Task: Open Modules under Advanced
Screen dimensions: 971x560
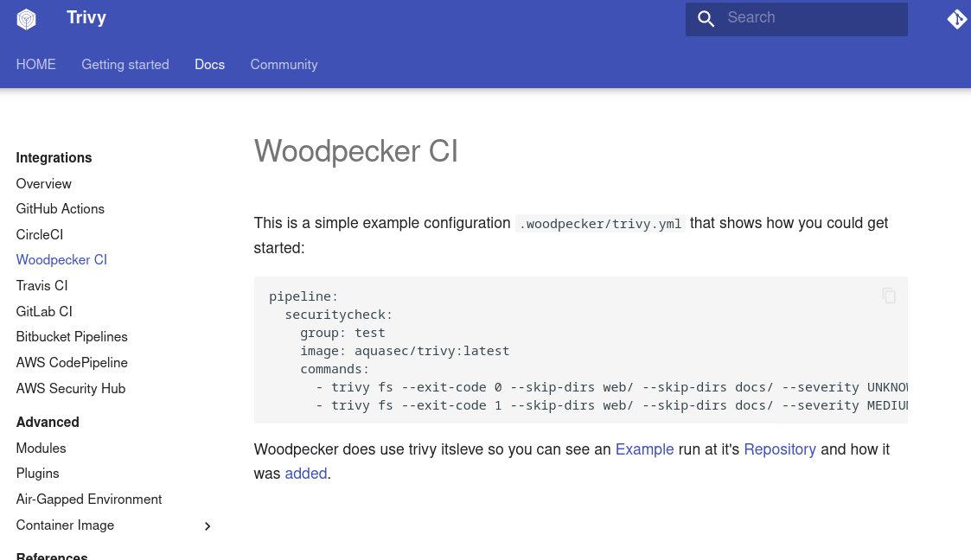Action: (x=41, y=448)
